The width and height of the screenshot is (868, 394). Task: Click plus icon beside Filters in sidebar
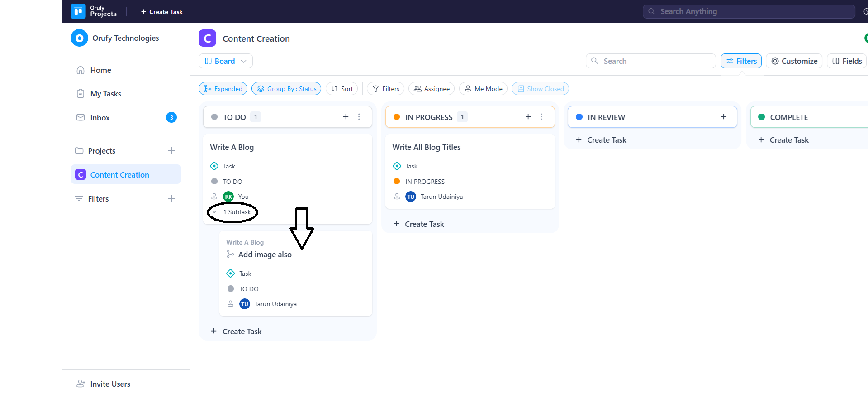coord(171,198)
